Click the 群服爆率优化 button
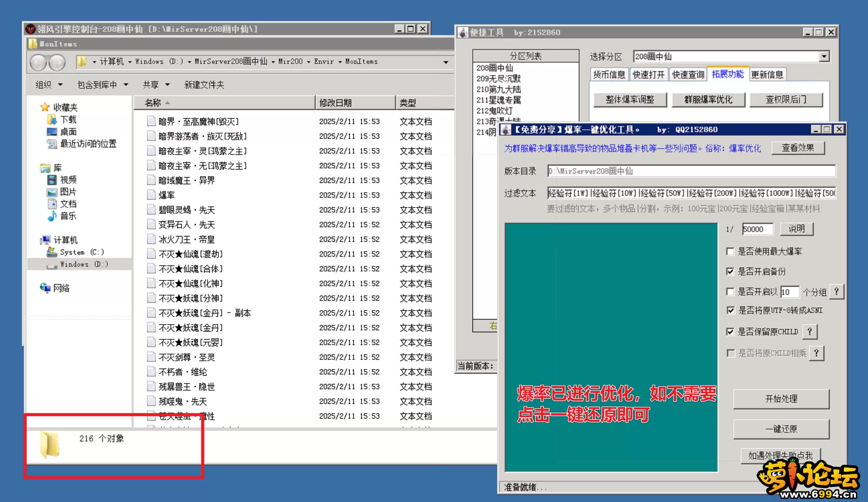This screenshot has width=868, height=502. point(708,100)
